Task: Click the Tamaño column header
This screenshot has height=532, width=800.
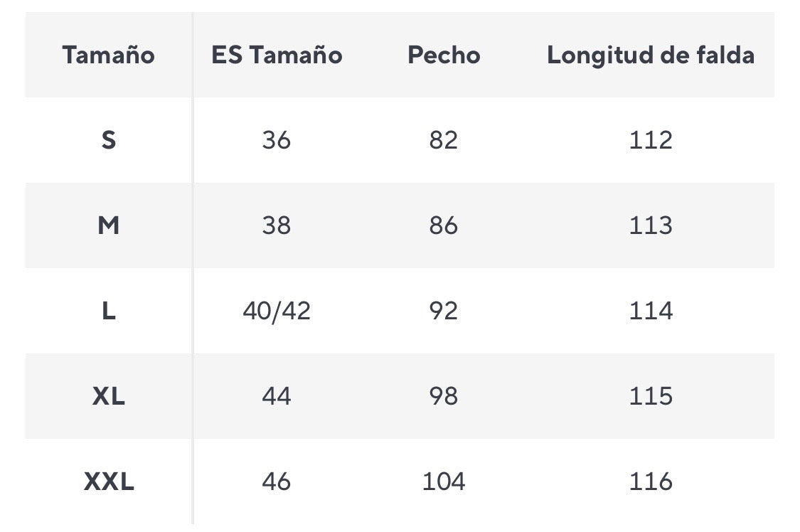Action: tap(108, 55)
